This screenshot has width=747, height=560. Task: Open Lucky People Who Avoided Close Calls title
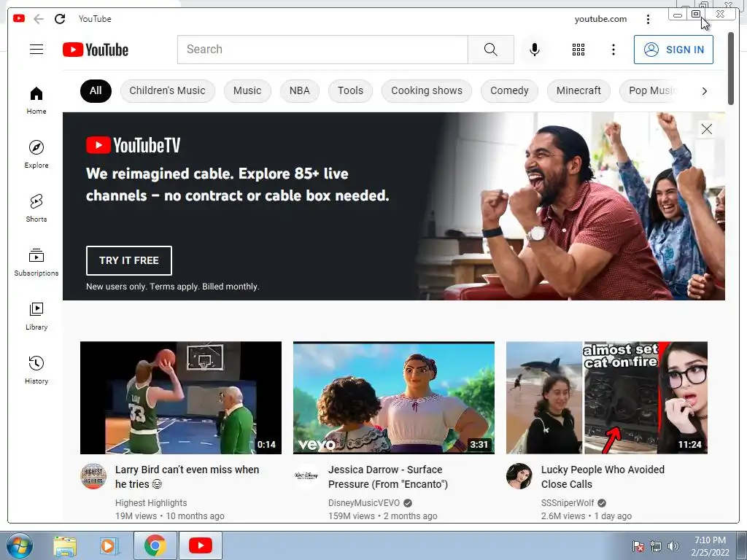coord(603,477)
